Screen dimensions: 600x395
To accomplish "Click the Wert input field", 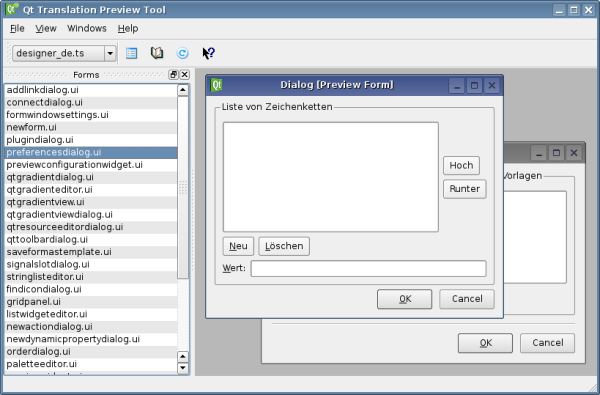I will pyautogui.click(x=368, y=268).
